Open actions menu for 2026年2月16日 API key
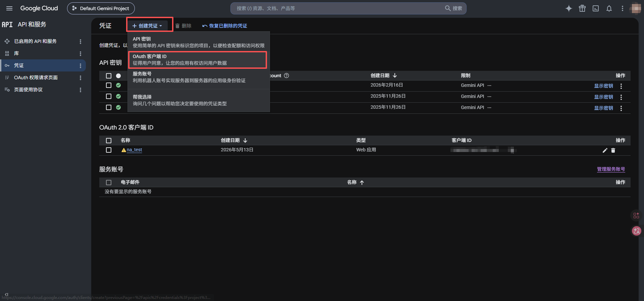The width and height of the screenshot is (644, 301). [x=621, y=86]
